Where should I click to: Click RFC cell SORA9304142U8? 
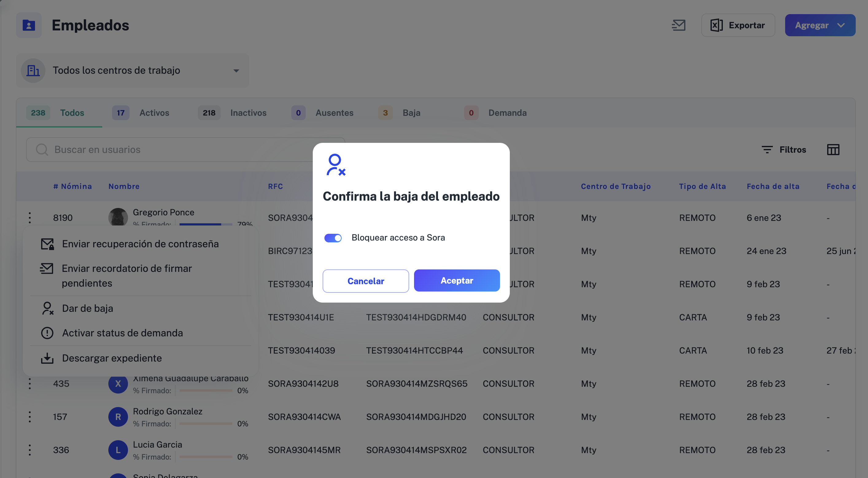coord(303,384)
